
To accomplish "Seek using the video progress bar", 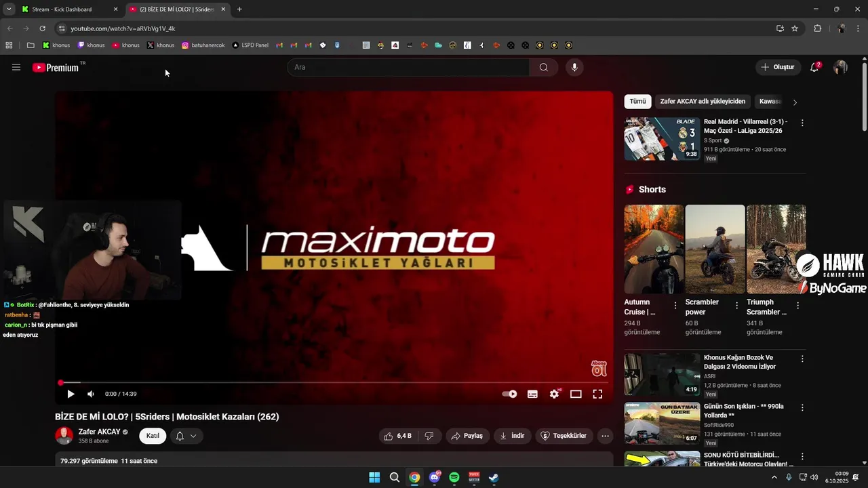I will [x=334, y=383].
